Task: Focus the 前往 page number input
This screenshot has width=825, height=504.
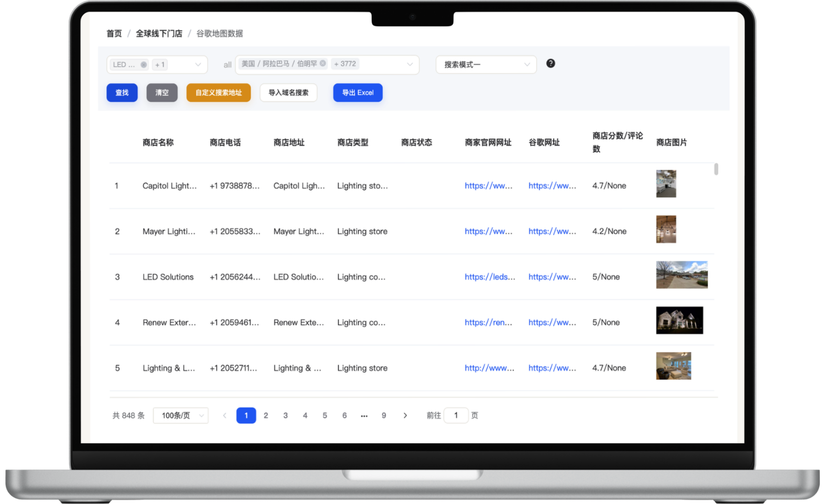Action: (x=456, y=415)
